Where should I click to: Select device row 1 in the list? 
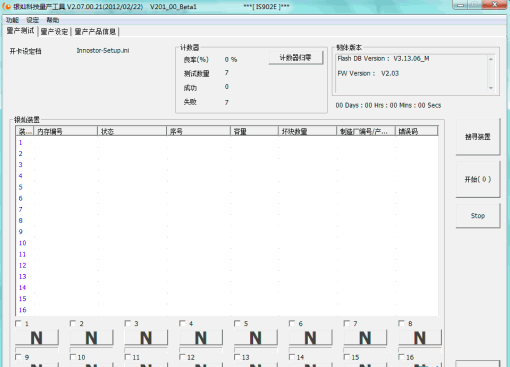[227, 142]
